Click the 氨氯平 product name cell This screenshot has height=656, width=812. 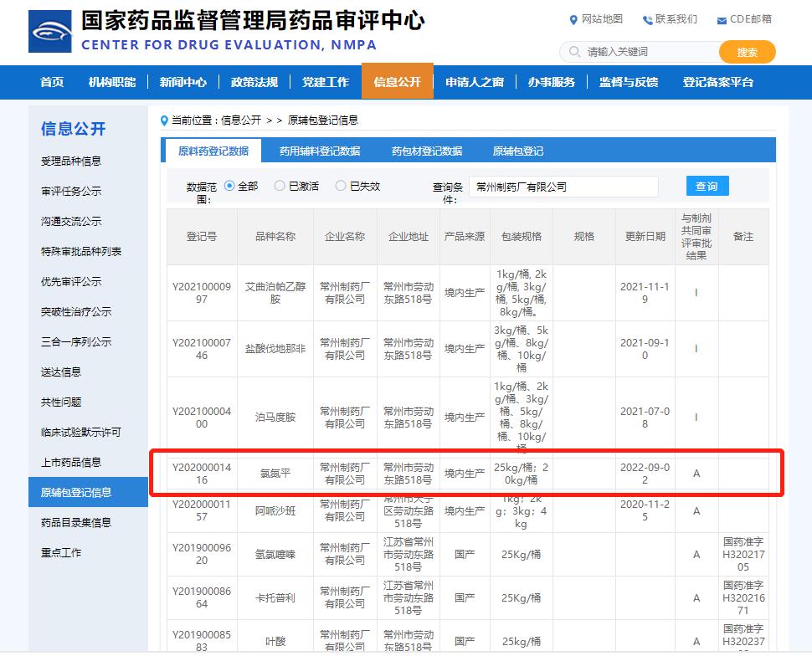coord(275,474)
